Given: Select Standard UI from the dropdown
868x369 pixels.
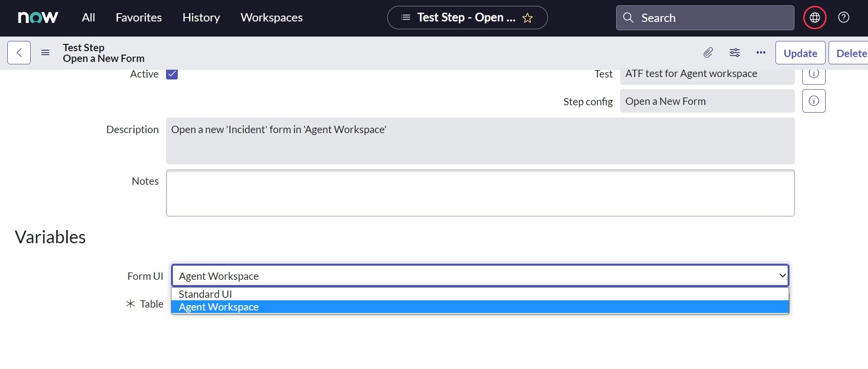Looking at the screenshot, I should pyautogui.click(x=205, y=294).
